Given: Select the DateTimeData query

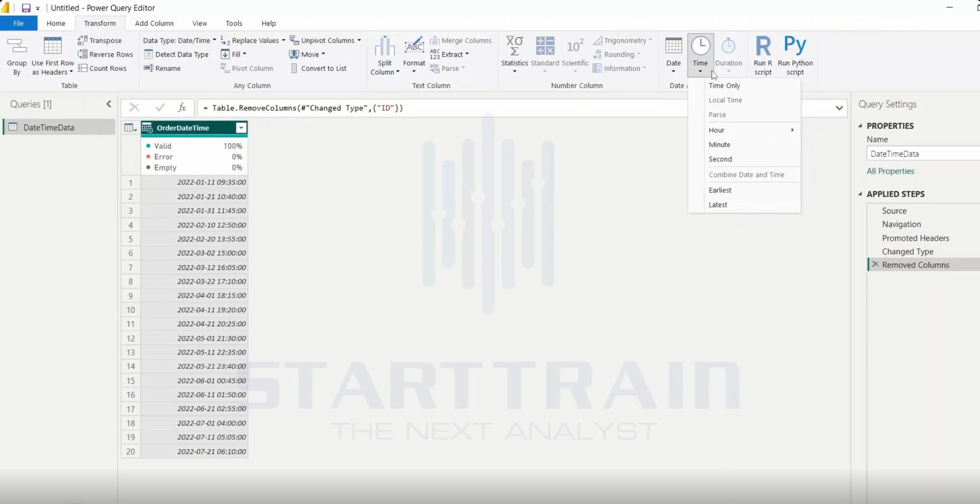Looking at the screenshot, I should (x=60, y=127).
